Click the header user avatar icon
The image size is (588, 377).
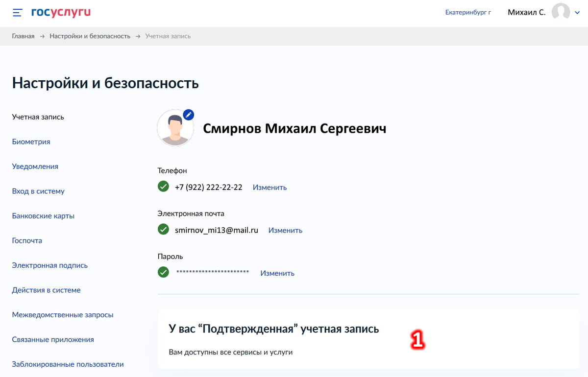pyautogui.click(x=561, y=12)
